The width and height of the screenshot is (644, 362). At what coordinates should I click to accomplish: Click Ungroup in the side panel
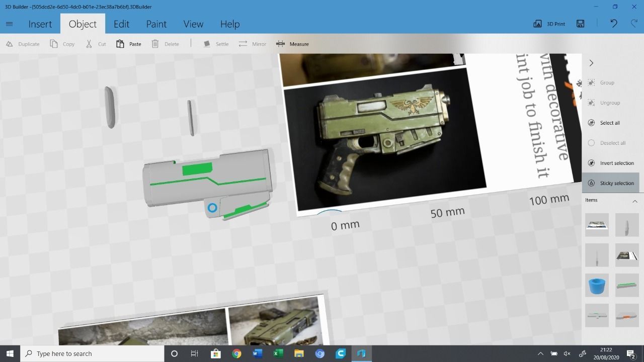click(x=604, y=103)
